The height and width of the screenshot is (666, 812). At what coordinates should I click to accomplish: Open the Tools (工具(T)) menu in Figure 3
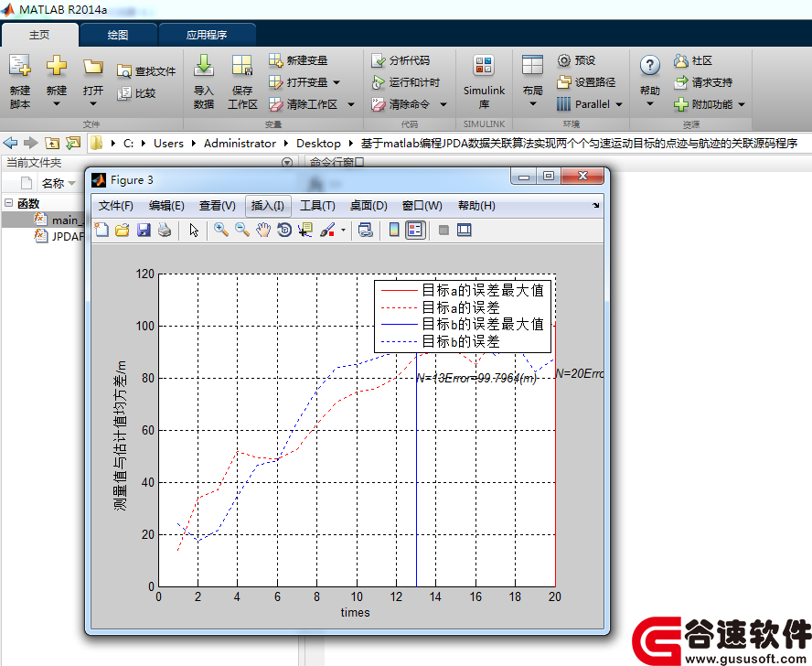(317, 206)
